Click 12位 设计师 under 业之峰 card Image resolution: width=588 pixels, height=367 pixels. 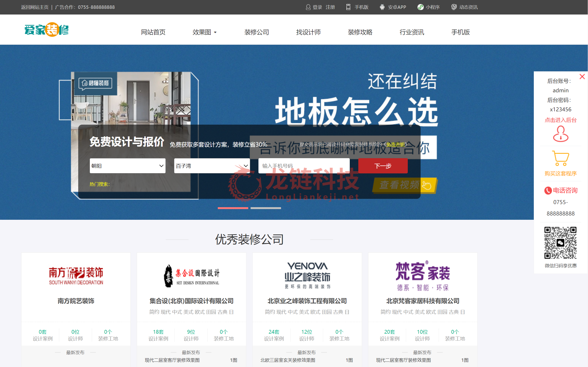tap(307, 335)
